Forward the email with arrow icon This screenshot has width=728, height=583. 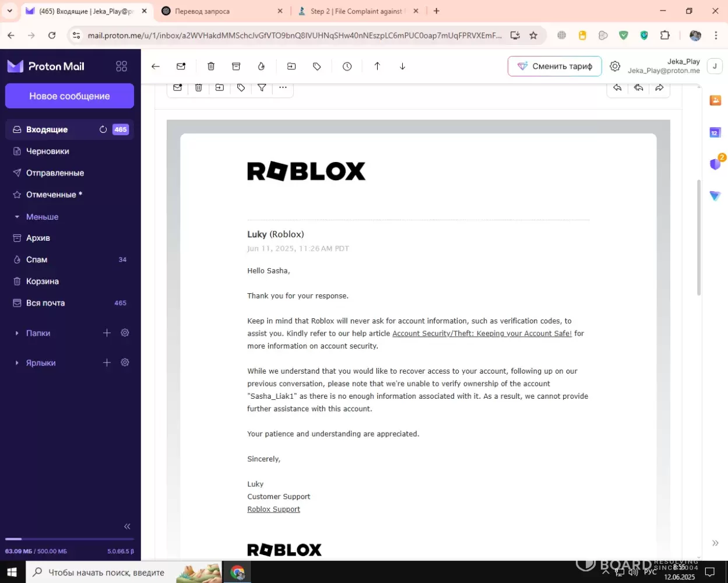(x=659, y=87)
